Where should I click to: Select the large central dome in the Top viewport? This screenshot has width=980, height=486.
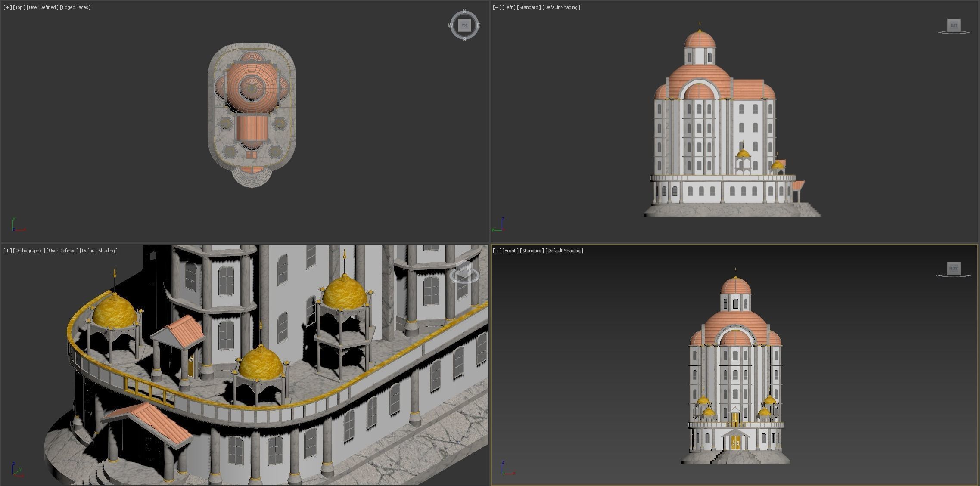click(252, 88)
